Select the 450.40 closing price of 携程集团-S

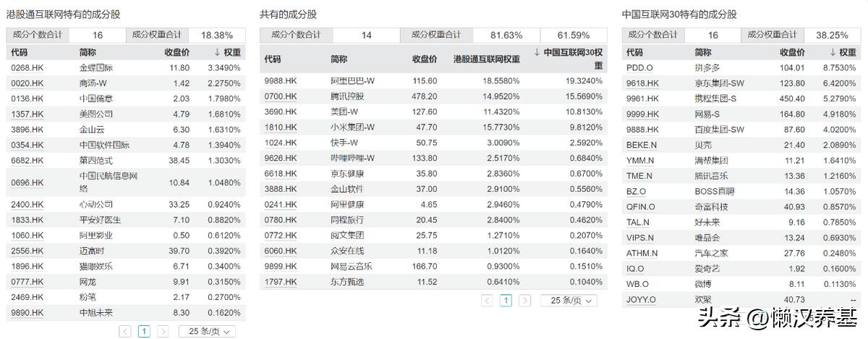[792, 99]
